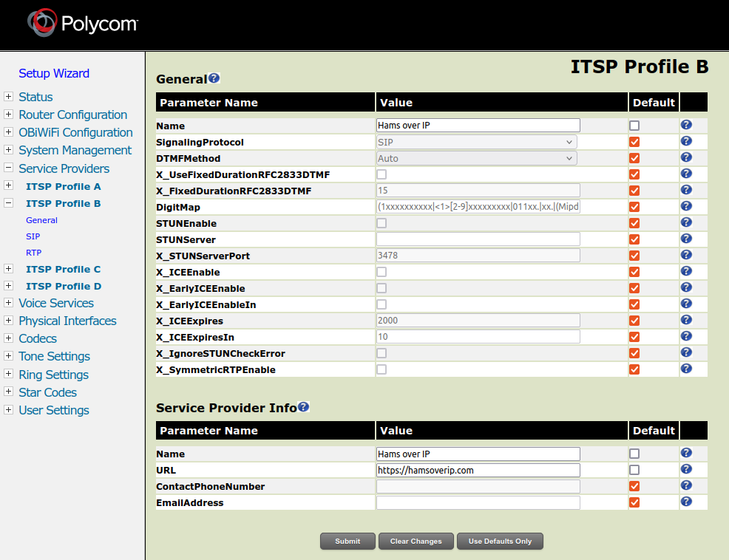Toggle Default checkbox for URL row
Image resolution: width=729 pixels, height=560 pixels.
coord(634,470)
